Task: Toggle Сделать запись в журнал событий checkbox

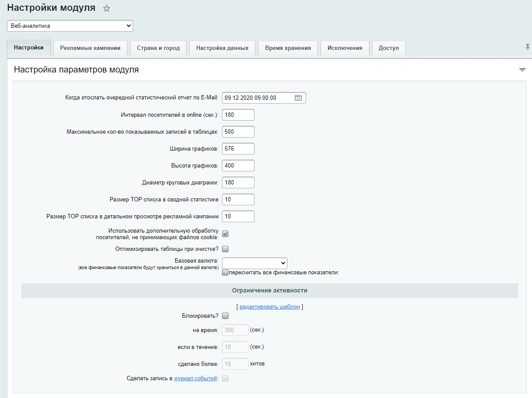Action: (x=225, y=378)
